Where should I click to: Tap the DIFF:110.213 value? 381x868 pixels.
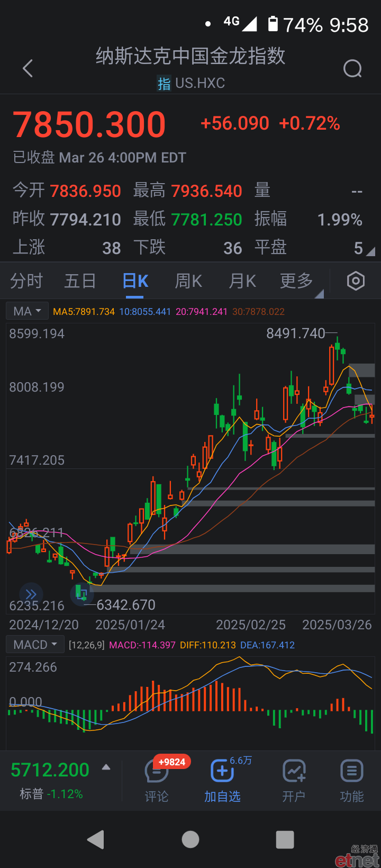point(208,645)
